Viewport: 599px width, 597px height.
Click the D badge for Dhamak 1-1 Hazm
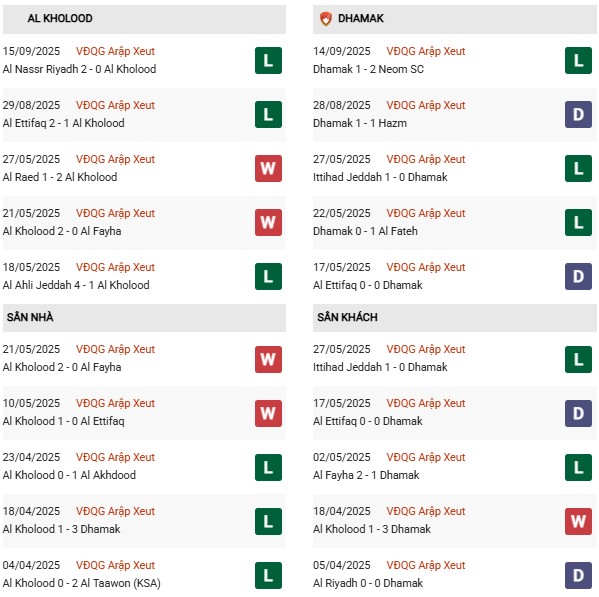coord(578,115)
